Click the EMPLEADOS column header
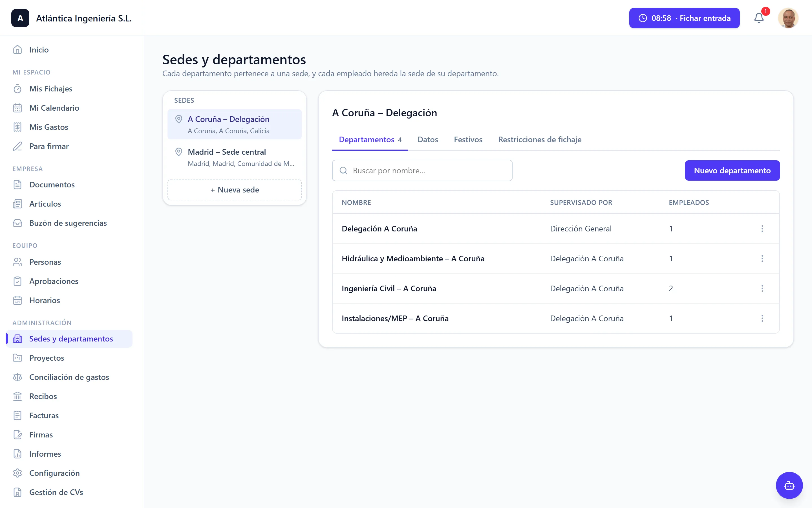Image resolution: width=812 pixels, height=508 pixels. click(689, 202)
